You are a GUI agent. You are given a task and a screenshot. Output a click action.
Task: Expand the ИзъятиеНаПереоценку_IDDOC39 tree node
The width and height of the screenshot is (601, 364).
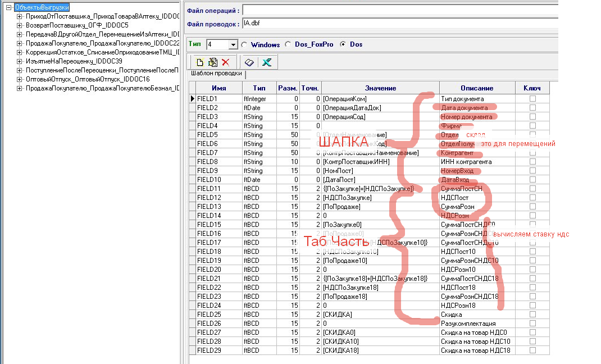(x=20, y=61)
